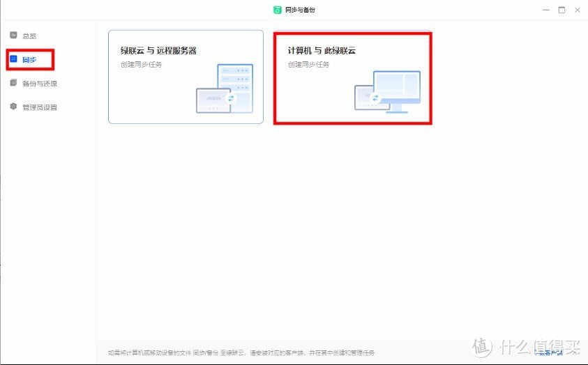The height and width of the screenshot is (365, 588).
Task: Click the NAS and server illustration
Action: pos(225,88)
